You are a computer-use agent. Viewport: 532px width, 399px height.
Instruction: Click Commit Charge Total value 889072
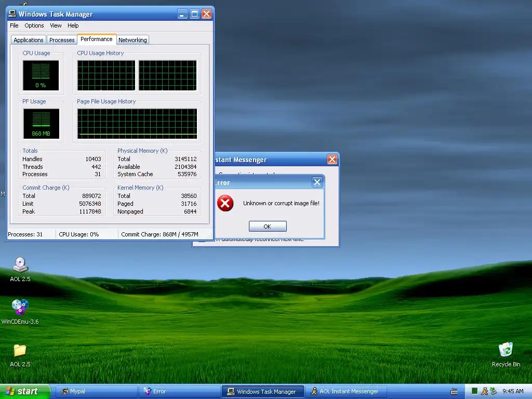click(x=91, y=196)
